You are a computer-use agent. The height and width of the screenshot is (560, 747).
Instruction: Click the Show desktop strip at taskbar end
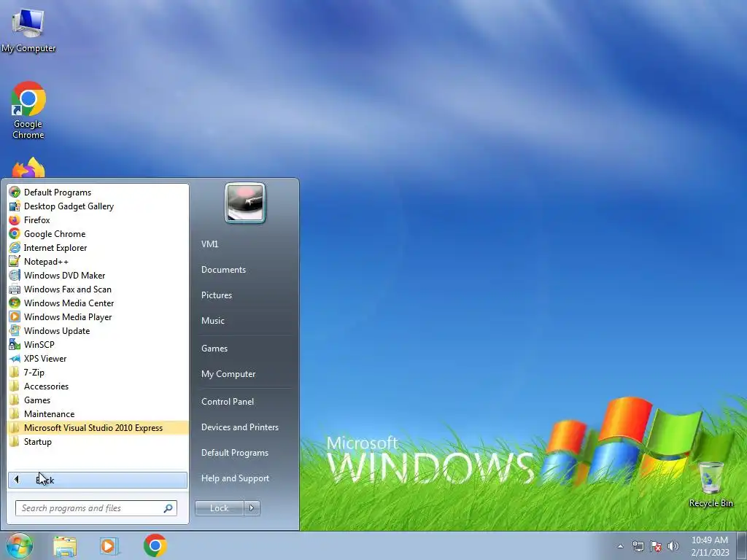[742, 545]
